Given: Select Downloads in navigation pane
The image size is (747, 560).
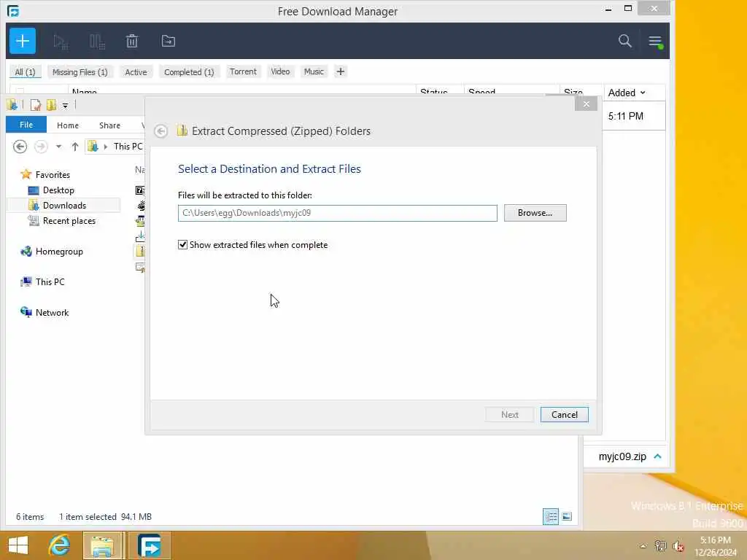Looking at the screenshot, I should pos(64,205).
